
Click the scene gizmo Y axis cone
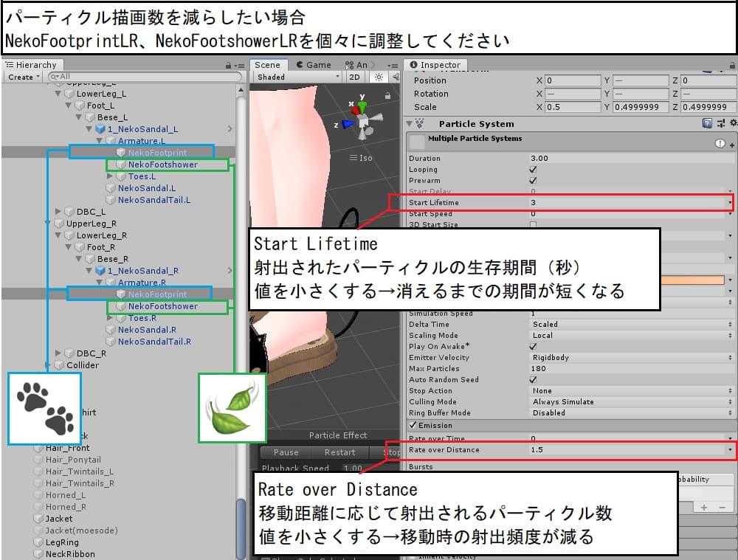tap(361, 106)
